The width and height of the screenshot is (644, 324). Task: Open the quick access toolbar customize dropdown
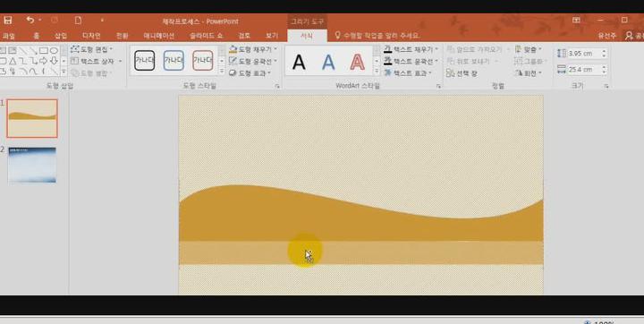pos(102,21)
